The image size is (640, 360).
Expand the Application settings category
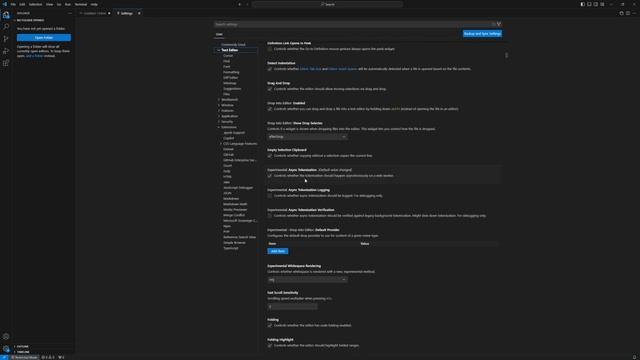click(x=219, y=116)
